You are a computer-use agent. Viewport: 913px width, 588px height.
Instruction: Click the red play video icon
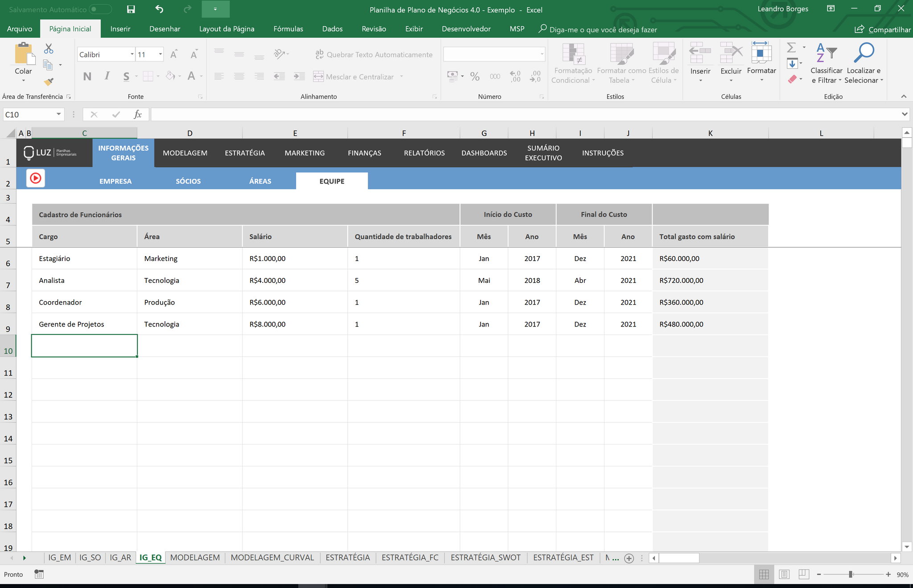[x=36, y=179]
